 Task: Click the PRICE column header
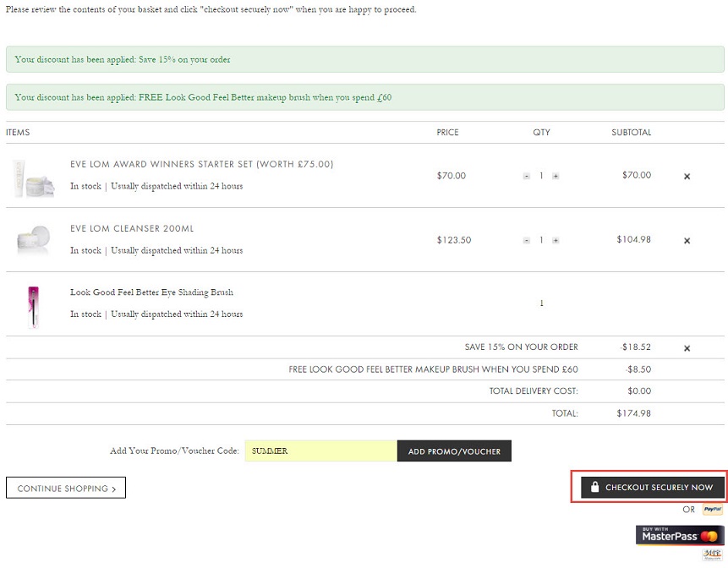pos(447,132)
